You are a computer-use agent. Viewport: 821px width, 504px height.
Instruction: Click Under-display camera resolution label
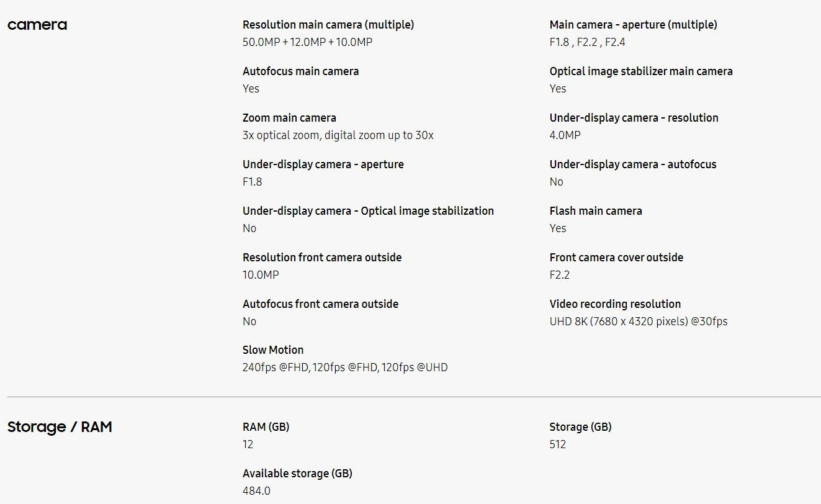(634, 118)
